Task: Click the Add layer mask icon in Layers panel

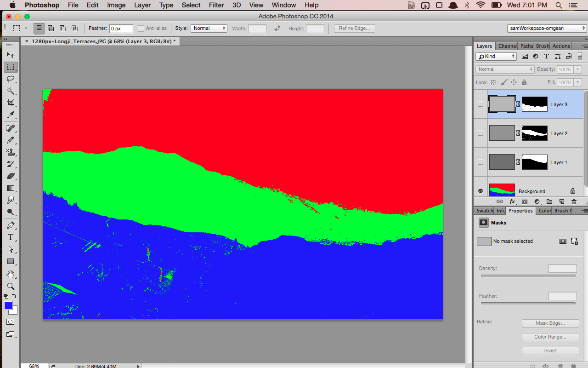Action: tap(524, 202)
